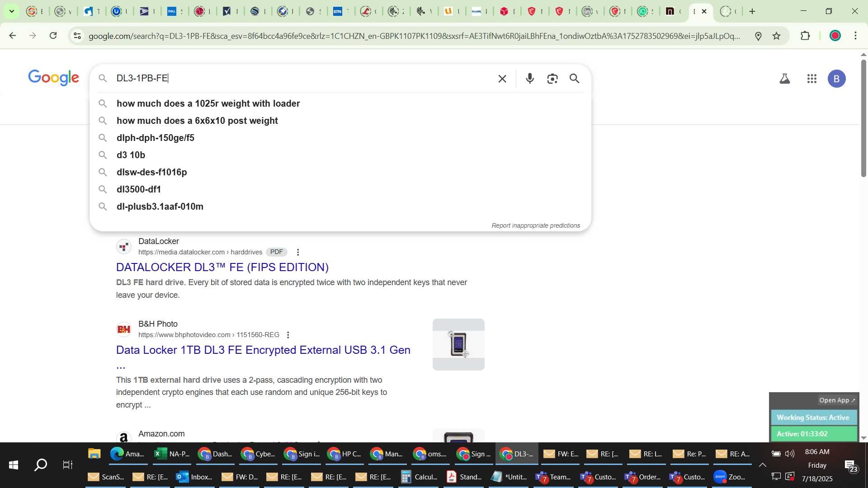The width and height of the screenshot is (868, 488).
Task: Click the B&H Photo site name
Action: (x=158, y=324)
